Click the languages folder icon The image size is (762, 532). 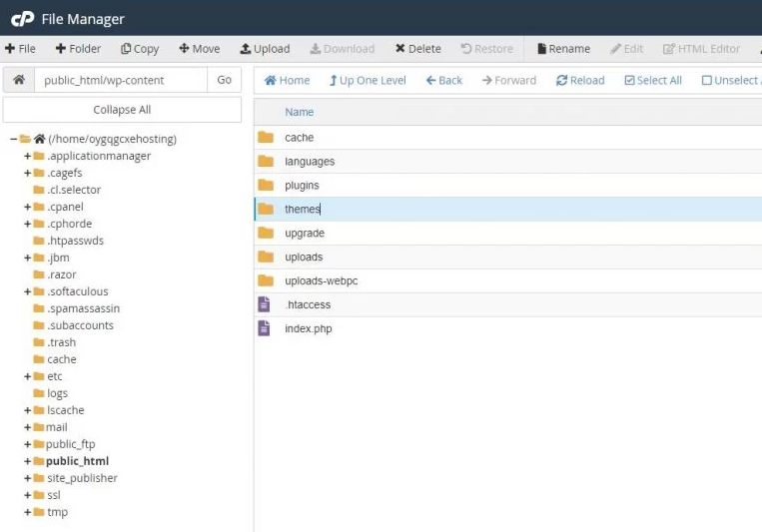pyautogui.click(x=266, y=161)
